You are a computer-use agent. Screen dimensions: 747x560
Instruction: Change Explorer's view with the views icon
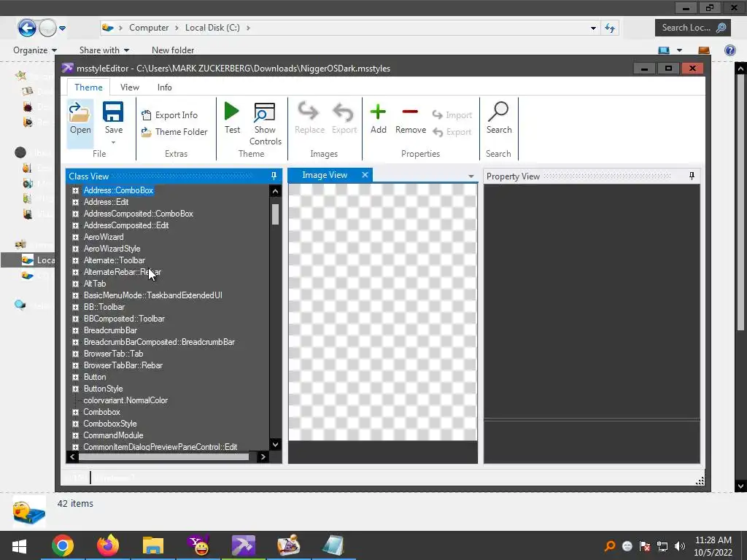click(664, 50)
